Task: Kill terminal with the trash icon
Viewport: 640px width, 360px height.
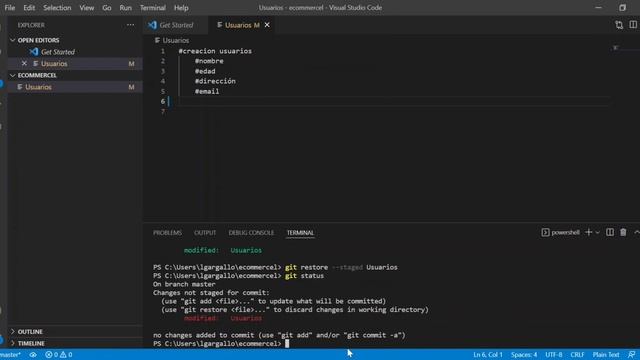Action: pyautogui.click(x=623, y=232)
